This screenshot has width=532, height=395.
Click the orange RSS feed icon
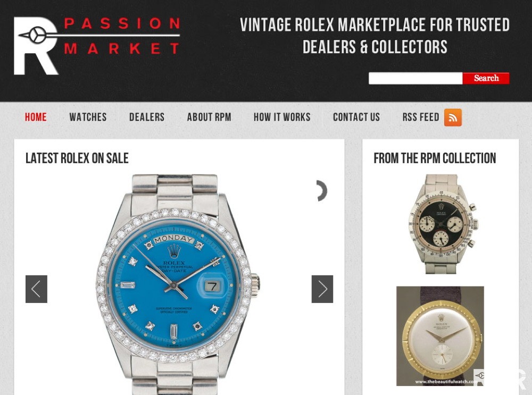453,117
